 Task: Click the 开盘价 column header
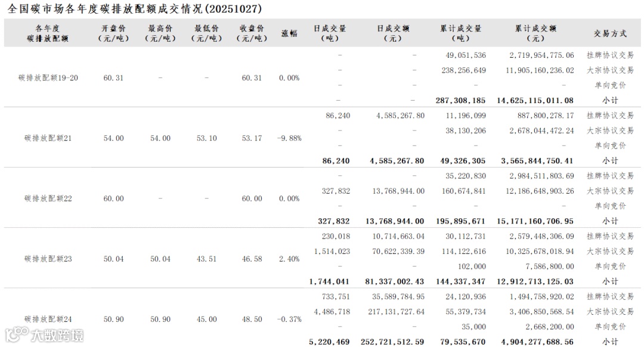pos(113,33)
